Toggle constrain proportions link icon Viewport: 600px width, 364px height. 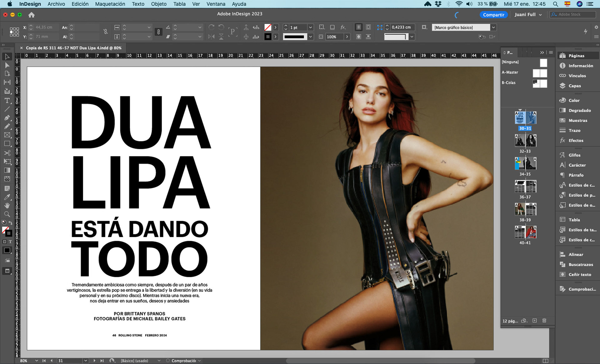(x=106, y=32)
